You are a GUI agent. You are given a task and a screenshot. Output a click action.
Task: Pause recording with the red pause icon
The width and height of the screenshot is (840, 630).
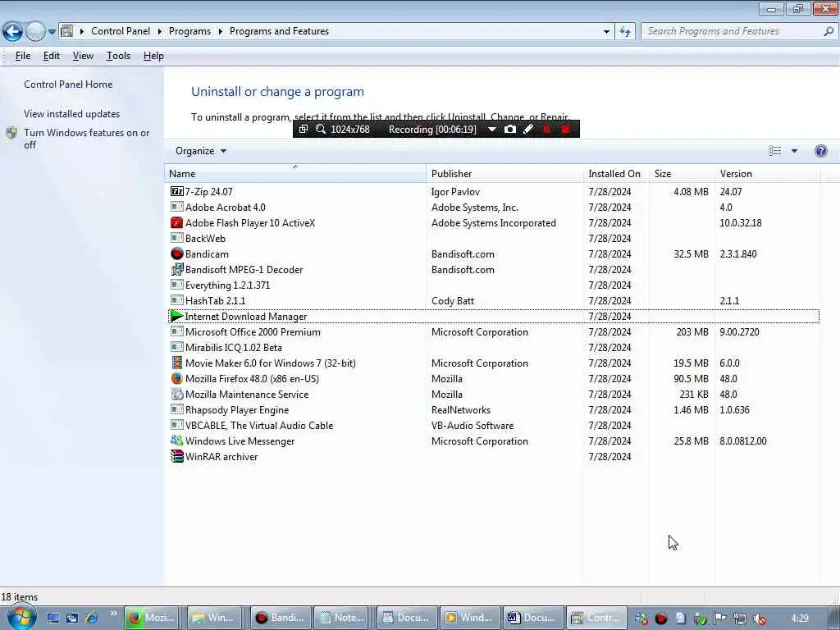(x=546, y=129)
